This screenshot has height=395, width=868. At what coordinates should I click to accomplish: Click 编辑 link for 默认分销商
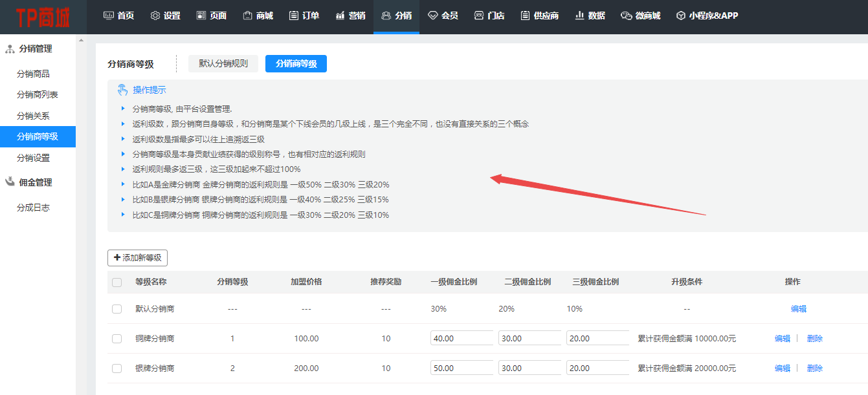tap(798, 309)
